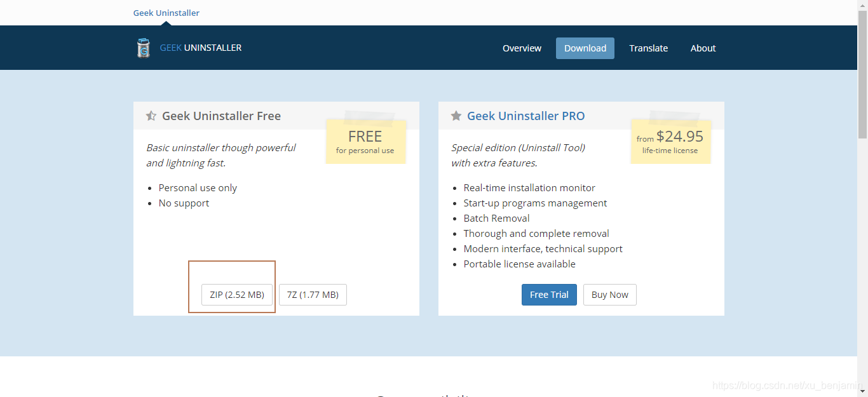
Task: Click the scrollbar up arrow
Action: pos(862,5)
